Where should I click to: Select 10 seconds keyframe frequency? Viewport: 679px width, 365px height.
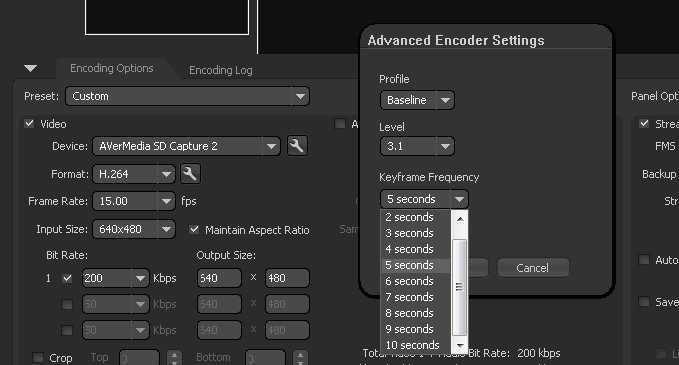coord(416,345)
